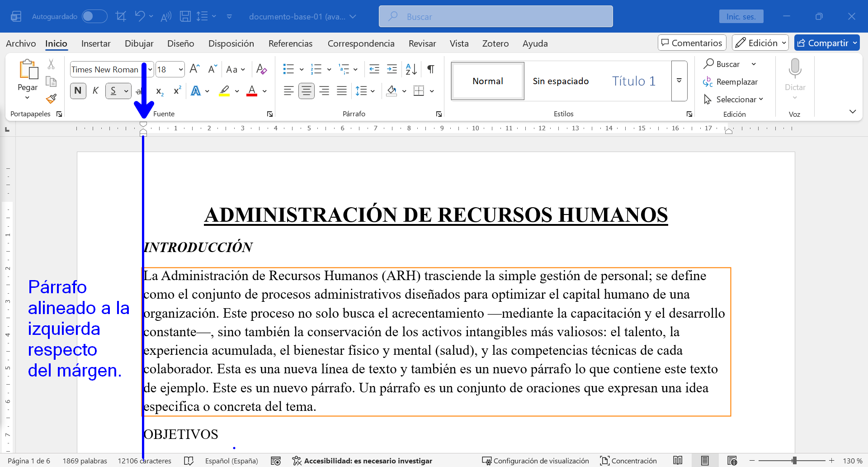Image resolution: width=868 pixels, height=467 pixels.
Task: Click the clear formatting icon
Action: click(261, 69)
